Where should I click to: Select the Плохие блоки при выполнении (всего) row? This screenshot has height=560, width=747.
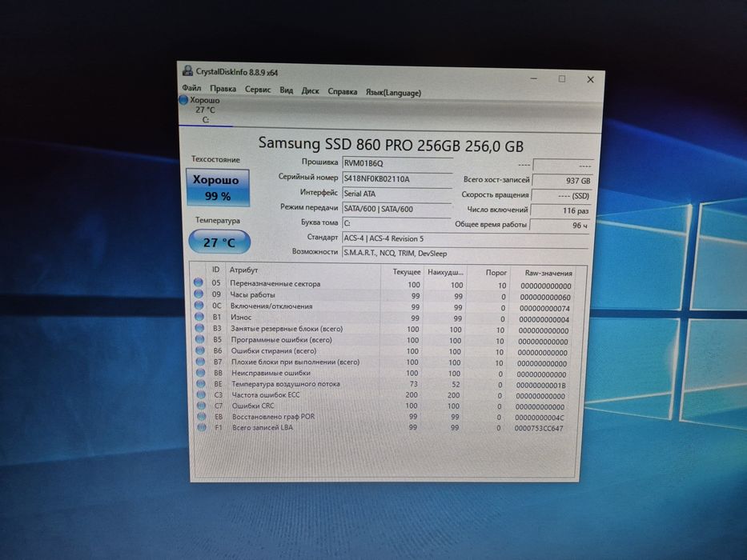pos(386,362)
